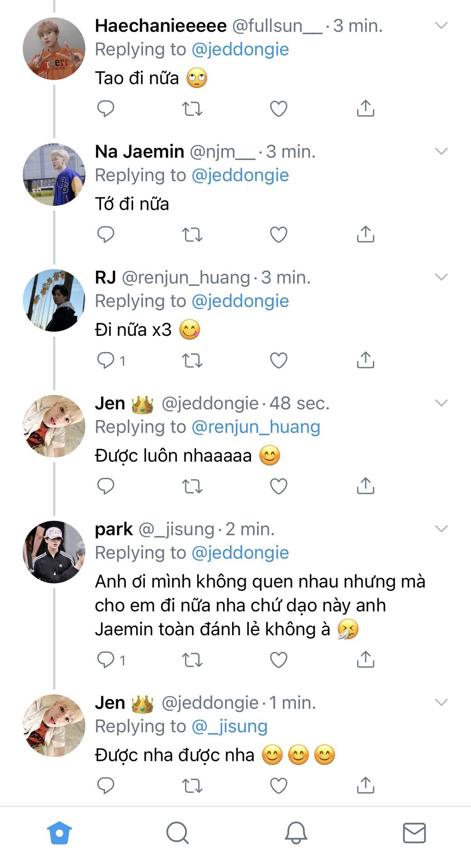Open the @renjun_huang mention link

(x=256, y=427)
